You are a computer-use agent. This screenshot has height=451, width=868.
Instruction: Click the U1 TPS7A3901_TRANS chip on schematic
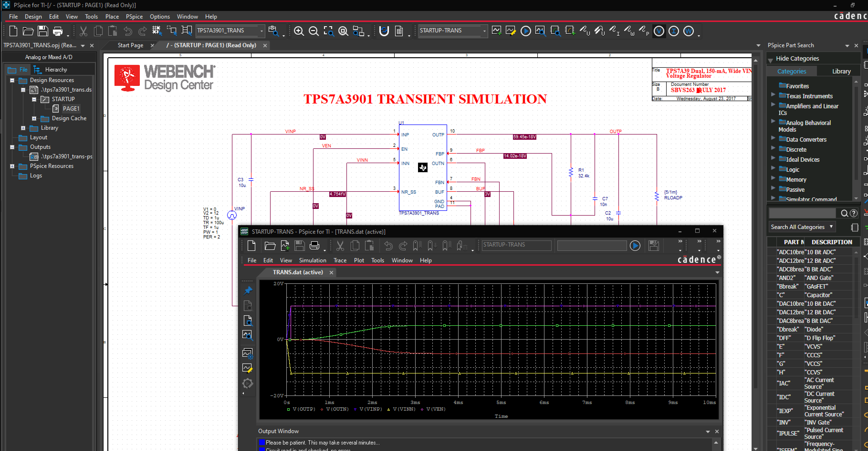(423, 167)
